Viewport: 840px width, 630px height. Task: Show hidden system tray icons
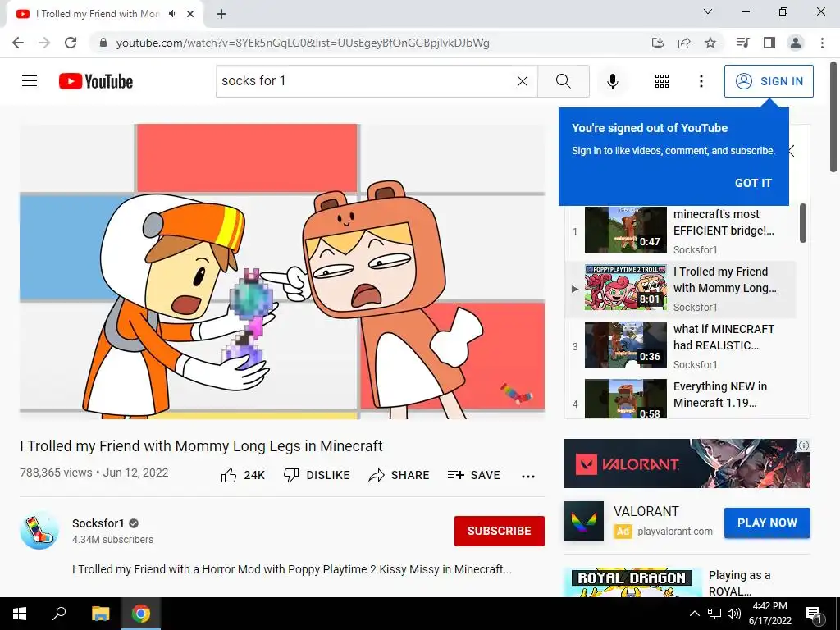(694, 614)
